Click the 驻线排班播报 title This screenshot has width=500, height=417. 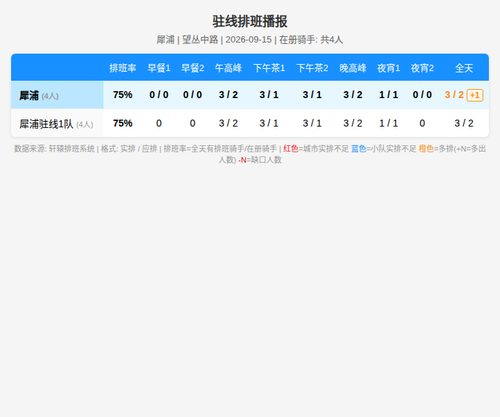(x=250, y=22)
